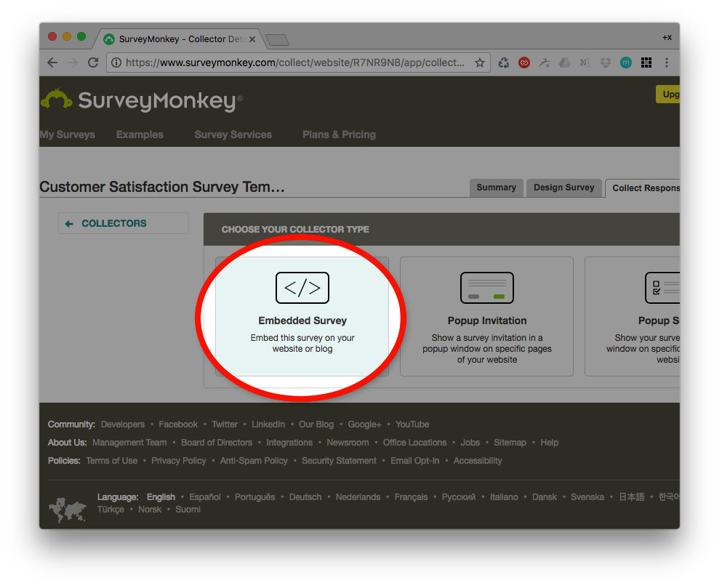
Task: Open the Anti-Spam Policy link
Action: pyautogui.click(x=254, y=461)
